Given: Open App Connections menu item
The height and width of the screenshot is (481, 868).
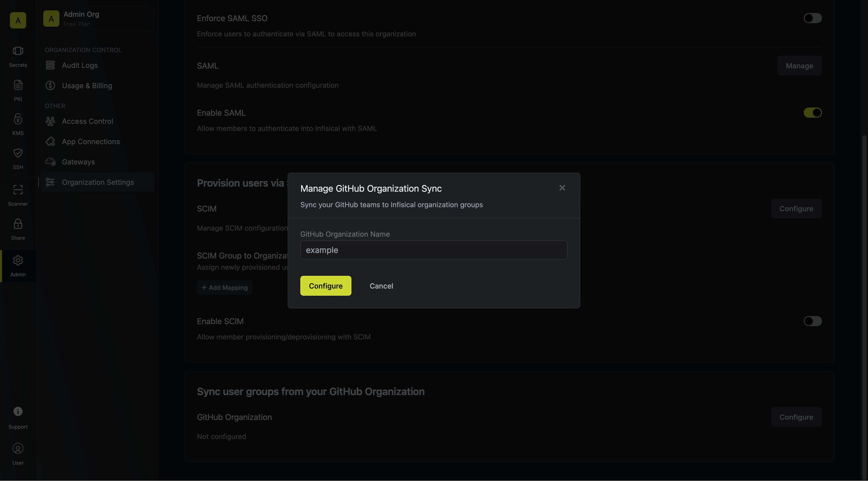Looking at the screenshot, I should 97,142.
